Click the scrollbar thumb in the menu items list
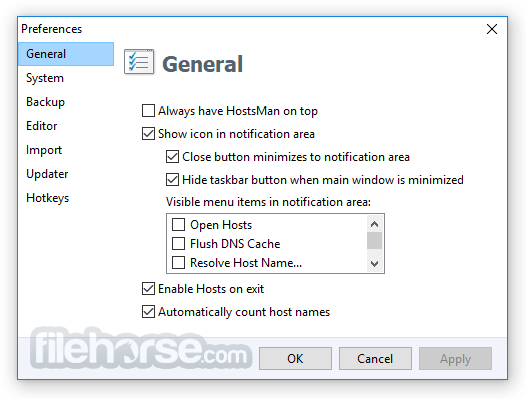The image size is (526, 399). point(374,241)
